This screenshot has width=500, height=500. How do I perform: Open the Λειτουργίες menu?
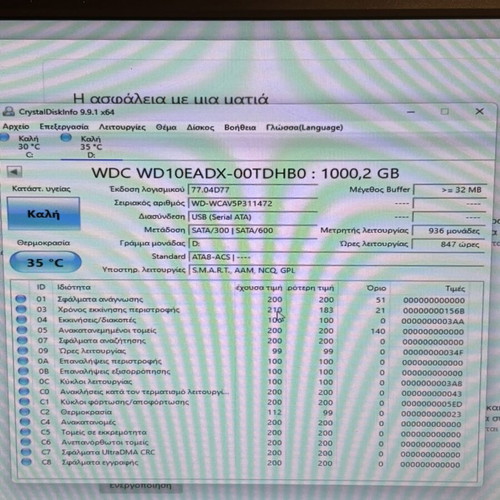click(122, 127)
